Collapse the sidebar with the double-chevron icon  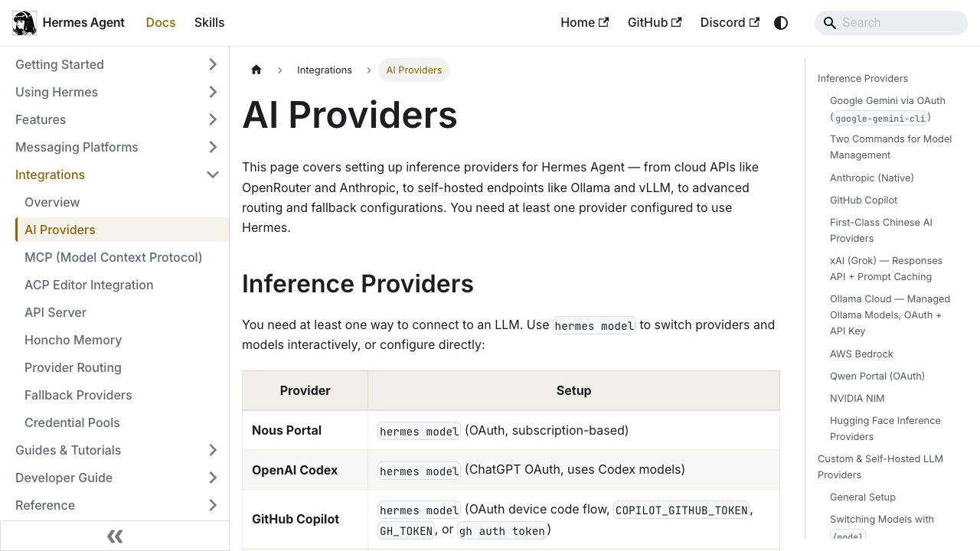pyautogui.click(x=115, y=536)
